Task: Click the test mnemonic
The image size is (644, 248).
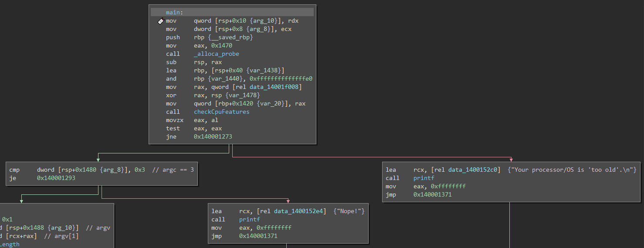Action: [173, 129]
